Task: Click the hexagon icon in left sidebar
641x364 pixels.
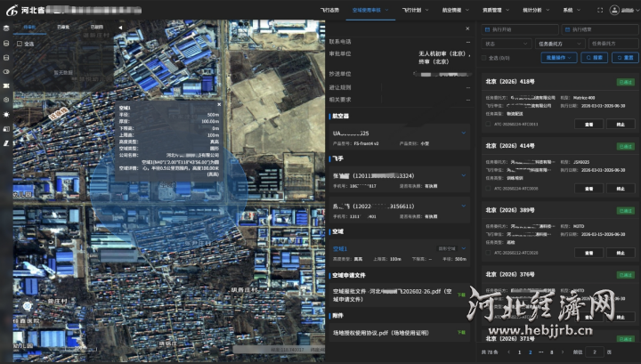Action: [6, 100]
